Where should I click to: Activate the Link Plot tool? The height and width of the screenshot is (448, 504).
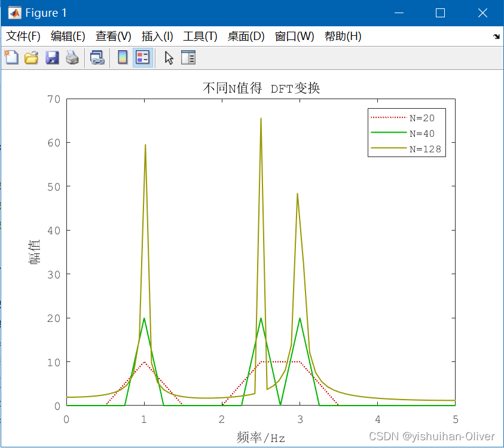tap(97, 57)
